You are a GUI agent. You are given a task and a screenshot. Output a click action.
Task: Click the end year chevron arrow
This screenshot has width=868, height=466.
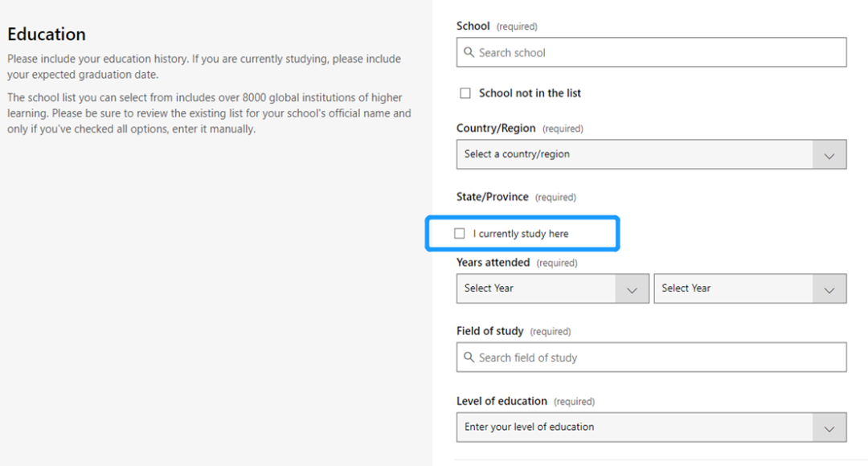(x=829, y=289)
